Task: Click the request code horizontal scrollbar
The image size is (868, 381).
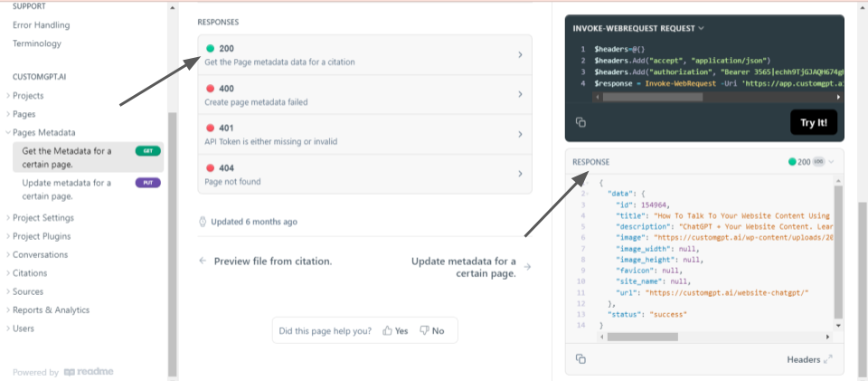Action: tap(652, 97)
